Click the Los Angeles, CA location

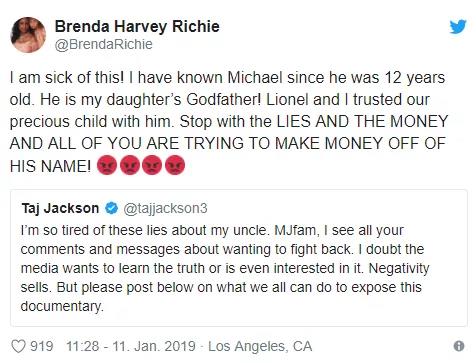click(260, 346)
